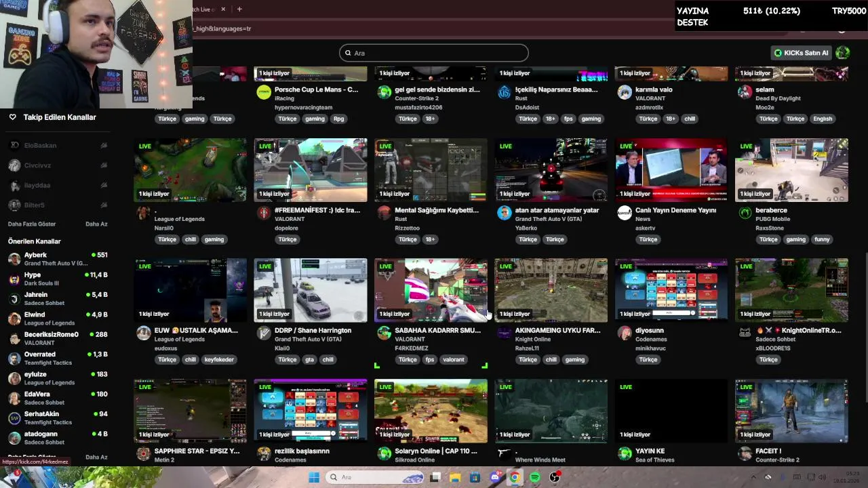Open the EloBaskan offline channel avatar
This screenshot has width=868, height=488.
(14, 145)
